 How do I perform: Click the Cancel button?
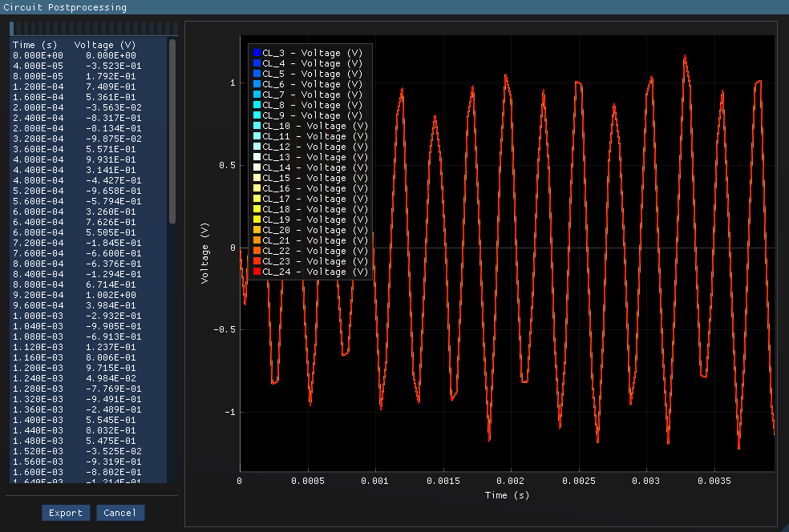pyautogui.click(x=120, y=513)
